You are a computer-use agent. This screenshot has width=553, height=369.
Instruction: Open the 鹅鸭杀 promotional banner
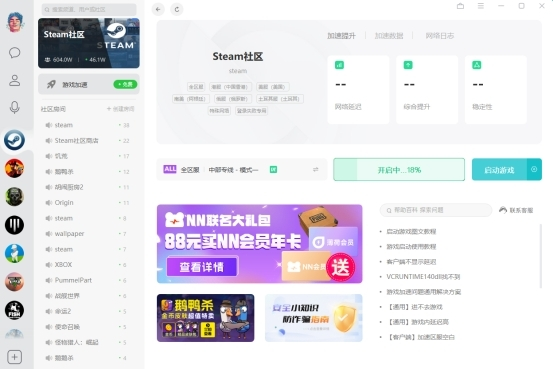[206, 318]
